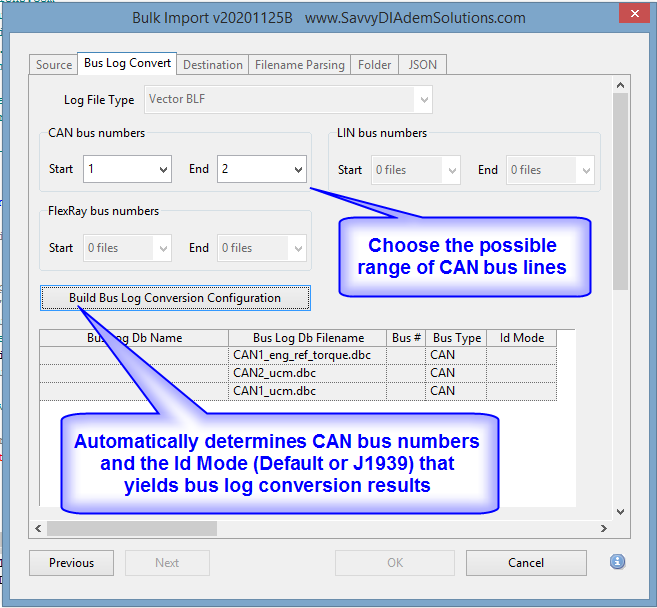Click the horizontal scrollbar right arrow
The width and height of the screenshot is (657, 608).
(x=603, y=528)
